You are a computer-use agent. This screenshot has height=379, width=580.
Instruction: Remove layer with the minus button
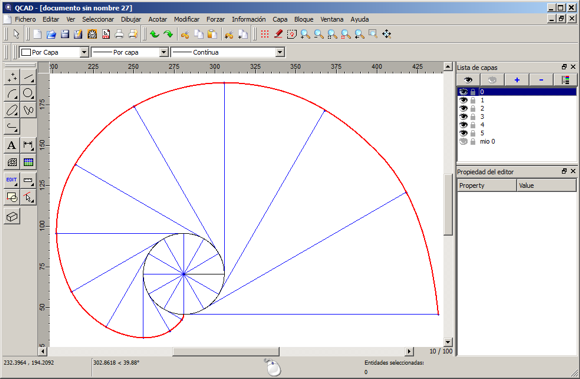pyautogui.click(x=541, y=80)
